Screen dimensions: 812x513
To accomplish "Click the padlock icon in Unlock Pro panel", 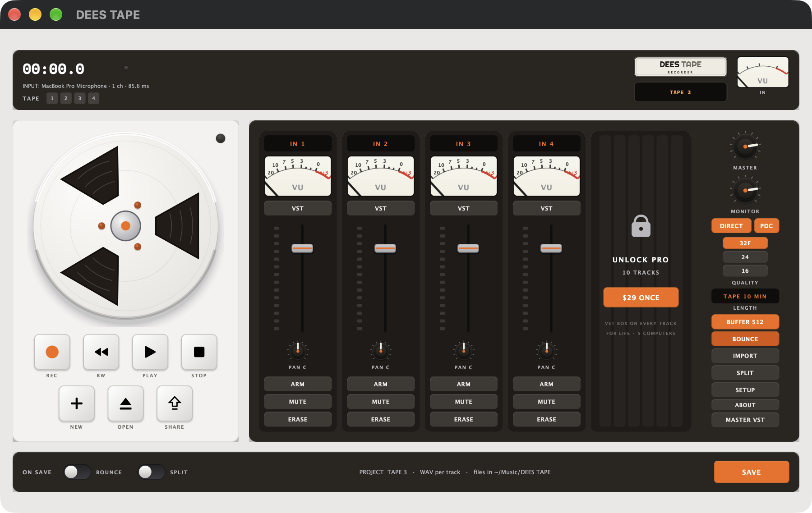I will [x=641, y=226].
